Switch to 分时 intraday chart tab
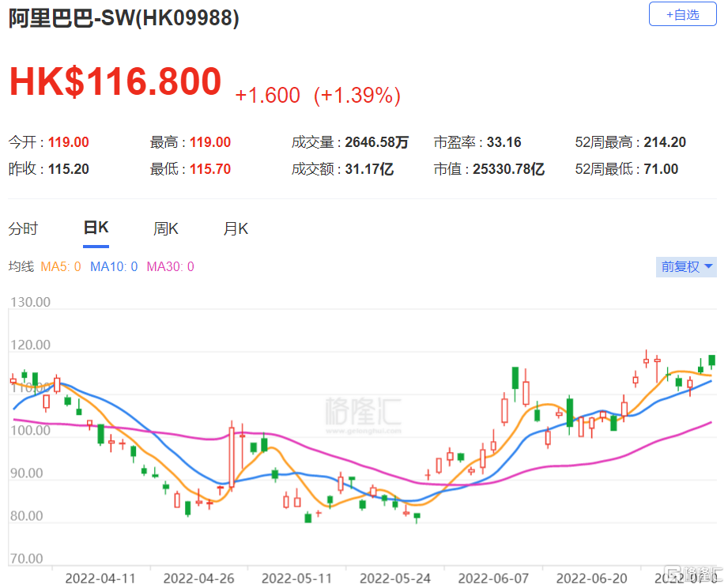The height and width of the screenshot is (588, 728). click(23, 228)
